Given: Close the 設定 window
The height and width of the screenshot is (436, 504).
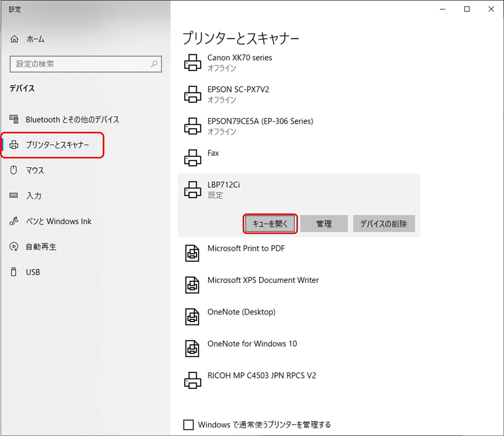Looking at the screenshot, I should click(x=491, y=9).
